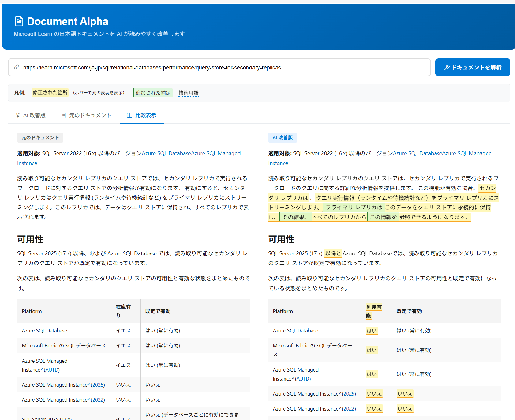Click はい (常に有効) in original Microsoft Fabric row
The image size is (515, 420).
tap(162, 346)
